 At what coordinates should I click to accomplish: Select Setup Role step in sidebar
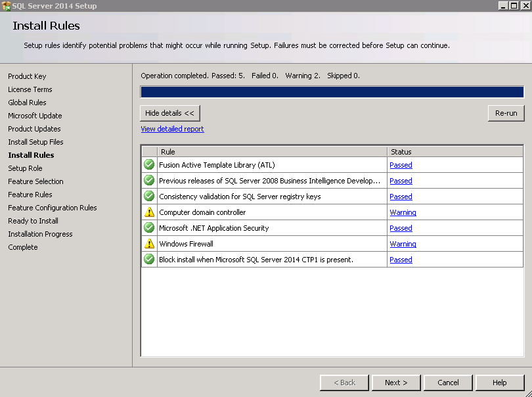[x=25, y=168]
